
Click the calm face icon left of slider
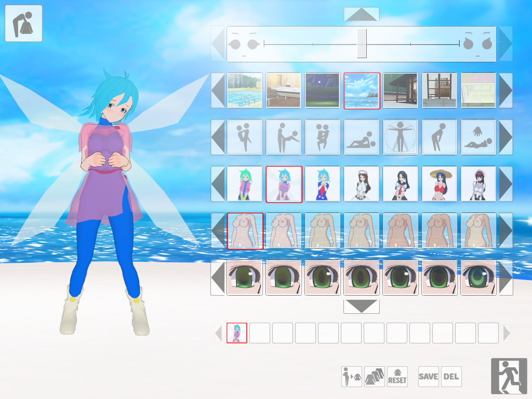click(245, 44)
